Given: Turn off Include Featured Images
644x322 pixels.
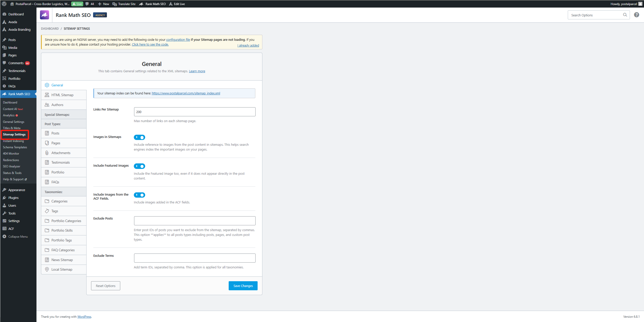Looking at the screenshot, I should (x=139, y=166).
